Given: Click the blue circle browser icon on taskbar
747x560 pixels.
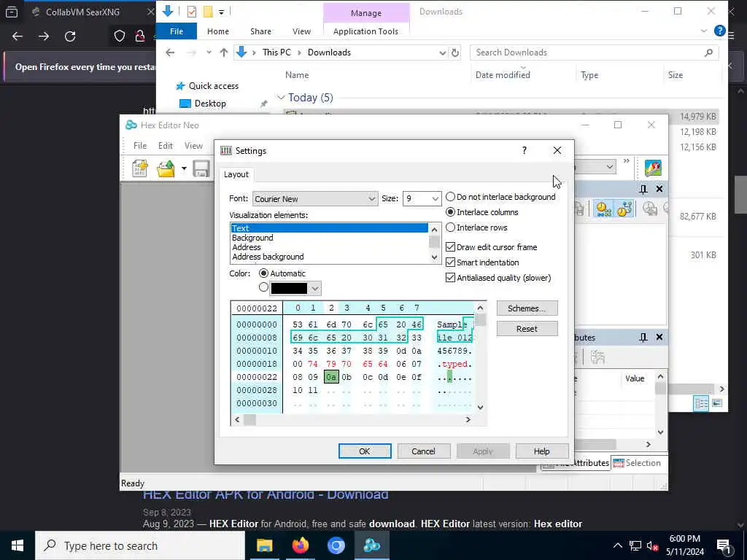Looking at the screenshot, I should [x=336, y=545].
